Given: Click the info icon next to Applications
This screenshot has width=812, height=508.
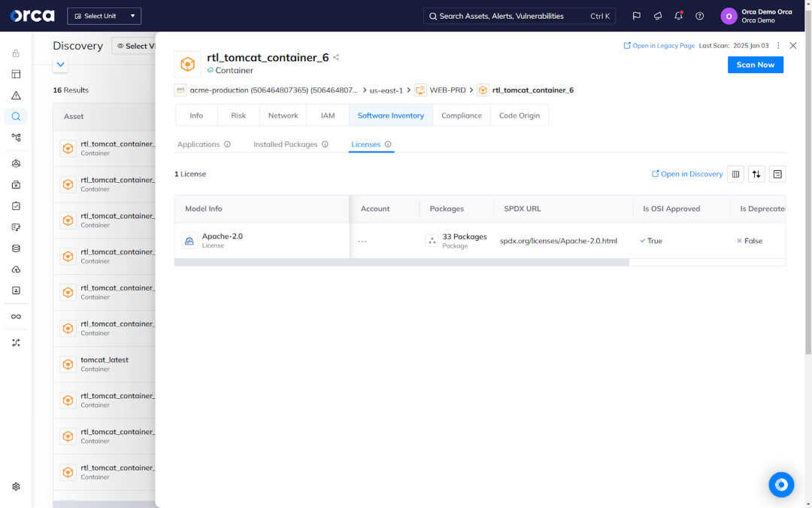Looking at the screenshot, I should (227, 144).
